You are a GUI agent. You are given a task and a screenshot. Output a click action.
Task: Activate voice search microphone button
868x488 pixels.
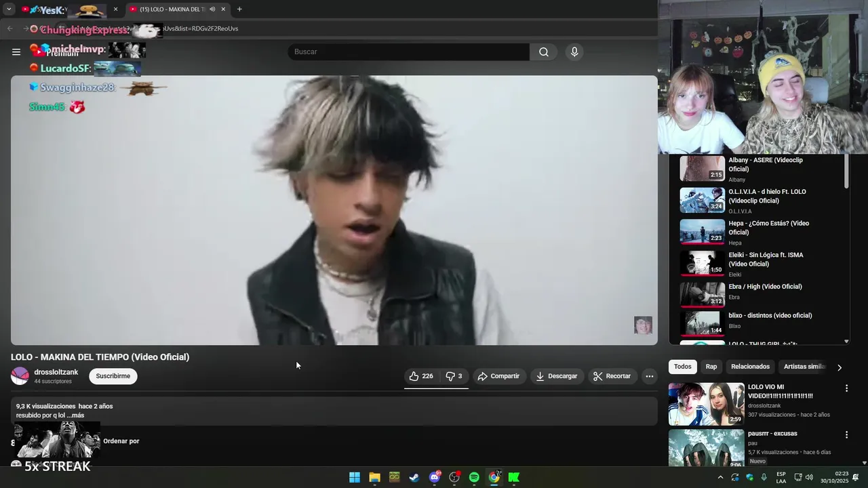[574, 52]
